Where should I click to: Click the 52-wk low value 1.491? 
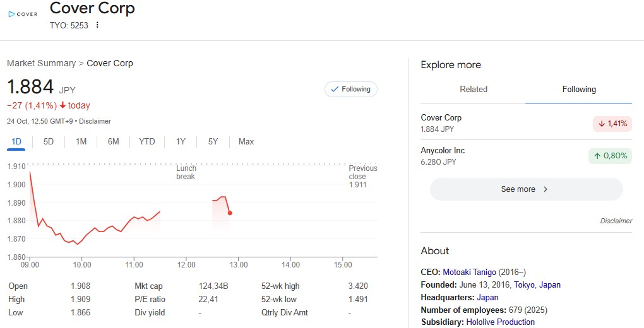358,299
